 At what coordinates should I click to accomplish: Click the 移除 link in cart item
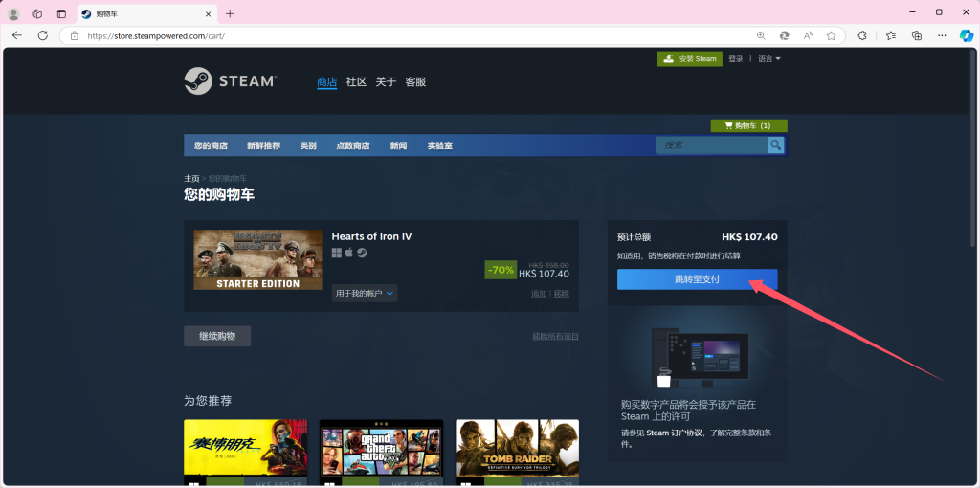click(x=561, y=294)
